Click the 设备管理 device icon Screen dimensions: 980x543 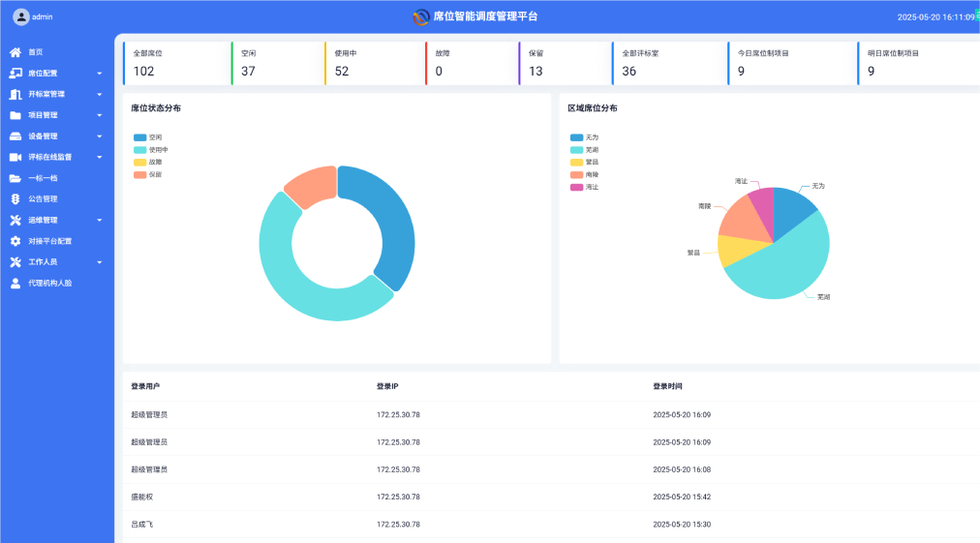point(15,136)
